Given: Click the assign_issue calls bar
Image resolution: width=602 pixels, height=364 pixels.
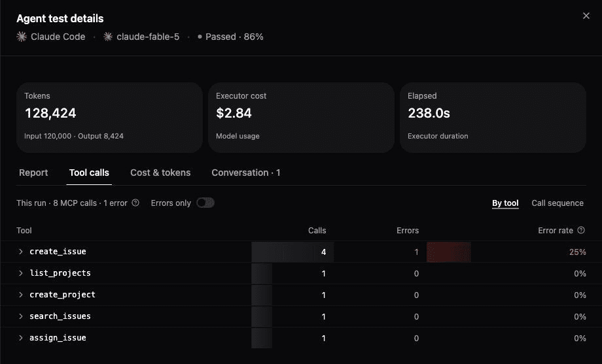Looking at the screenshot, I should [262, 338].
